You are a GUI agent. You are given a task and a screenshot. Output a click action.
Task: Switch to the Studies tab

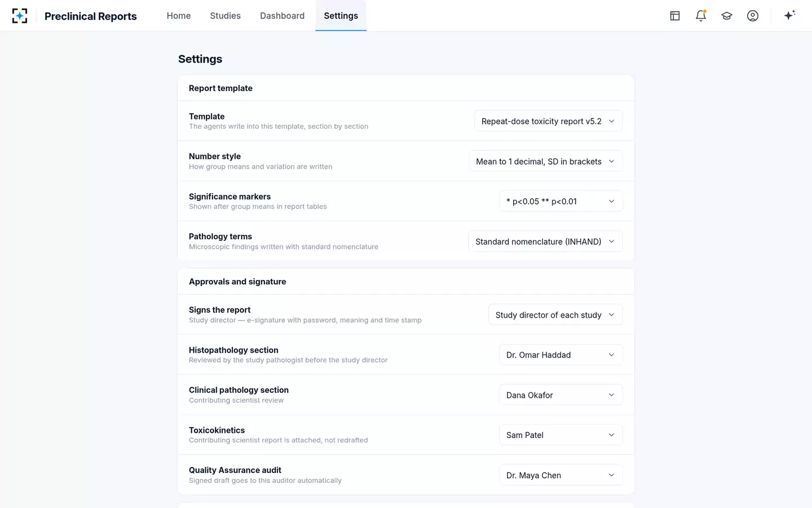tap(226, 16)
